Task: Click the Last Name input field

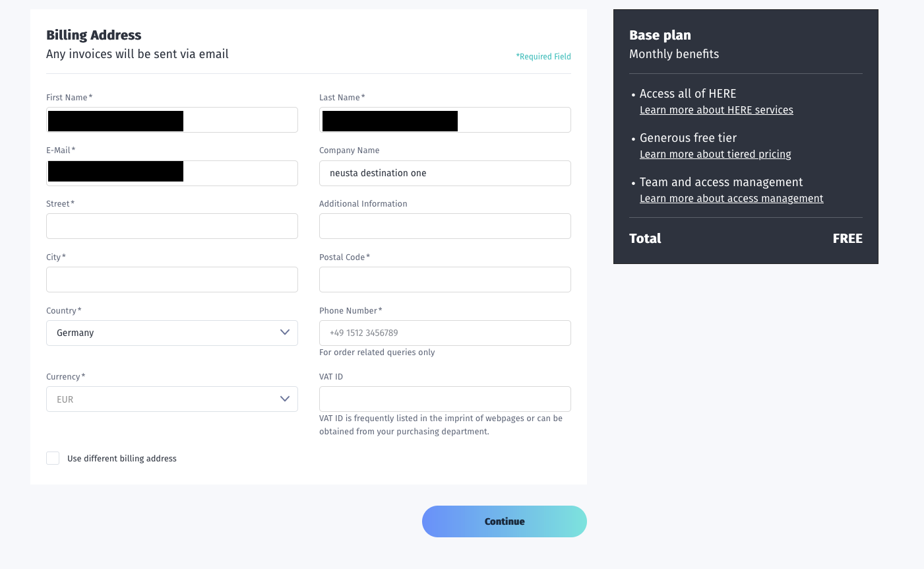Action: [445, 120]
